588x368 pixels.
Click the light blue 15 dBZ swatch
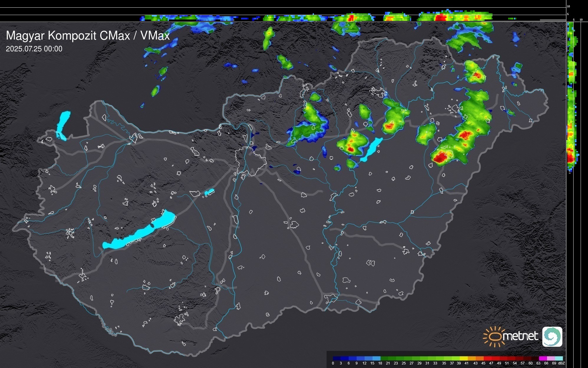pos(376,358)
